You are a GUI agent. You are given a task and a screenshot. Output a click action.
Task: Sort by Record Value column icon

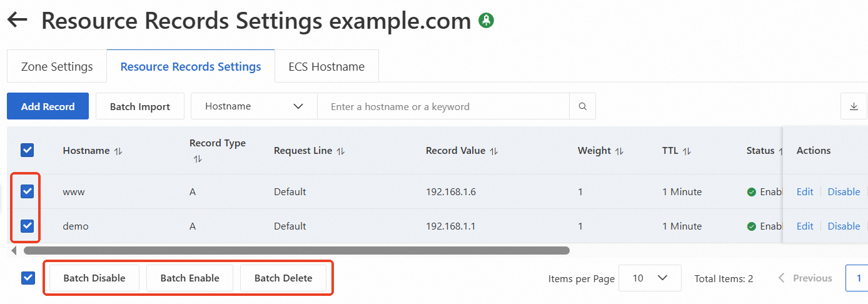(493, 151)
